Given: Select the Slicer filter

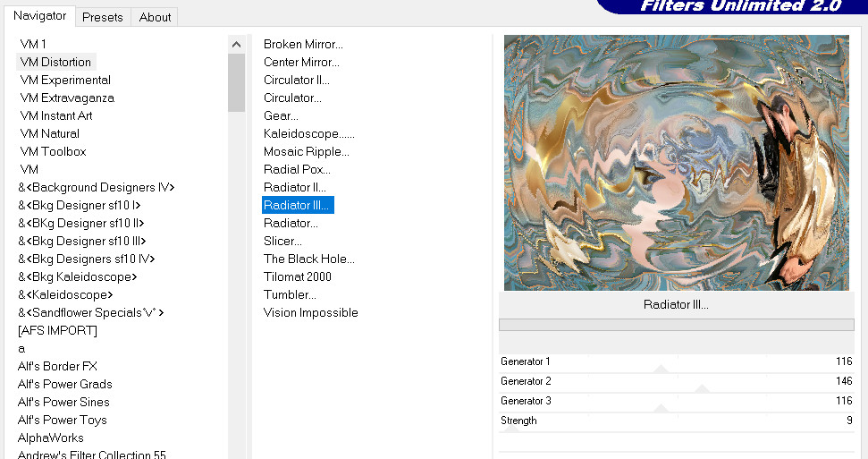Looking at the screenshot, I should pyautogui.click(x=282, y=242).
